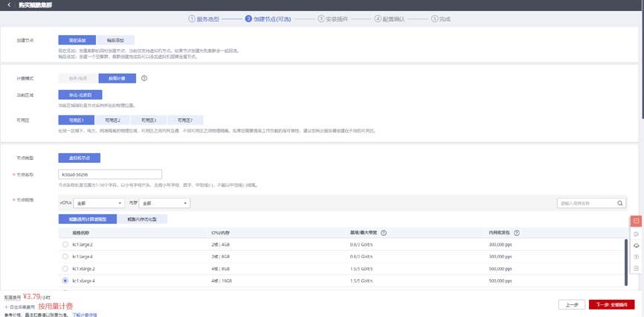Image resolution: width=644 pixels, height=317 pixels.
Task: Click 500,000 pps in kc1.xlarge.4 row
Action: (500, 281)
